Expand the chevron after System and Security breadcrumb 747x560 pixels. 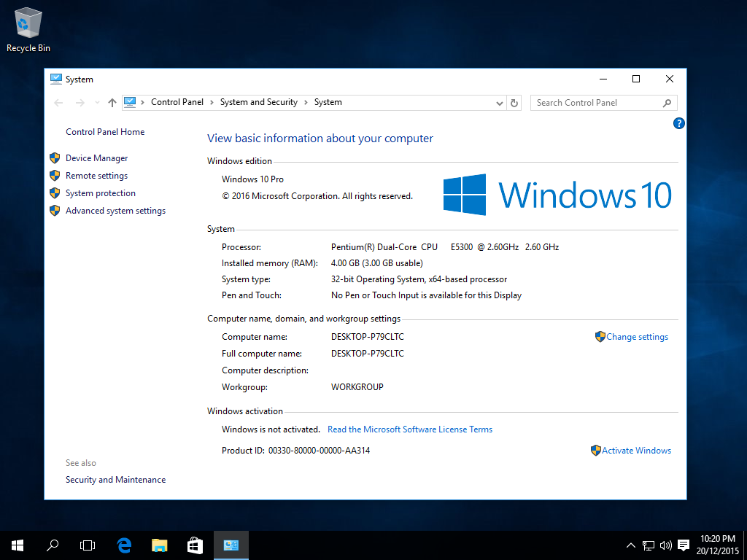[306, 102]
